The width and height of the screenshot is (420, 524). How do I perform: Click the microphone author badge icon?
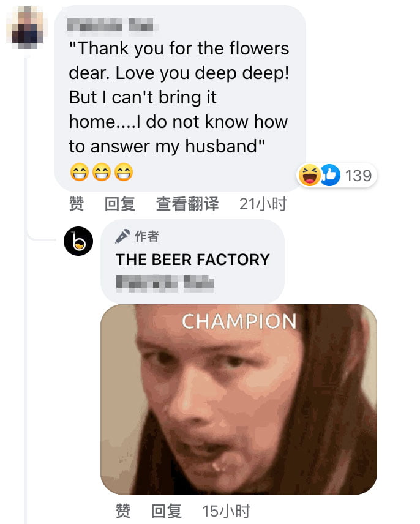tap(122, 236)
